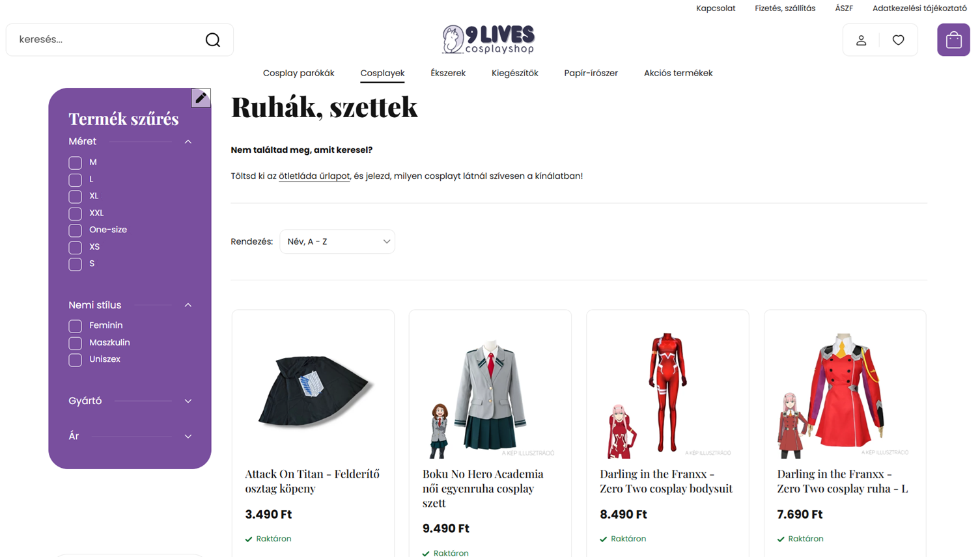Open the purple shopping bag cart

click(953, 40)
